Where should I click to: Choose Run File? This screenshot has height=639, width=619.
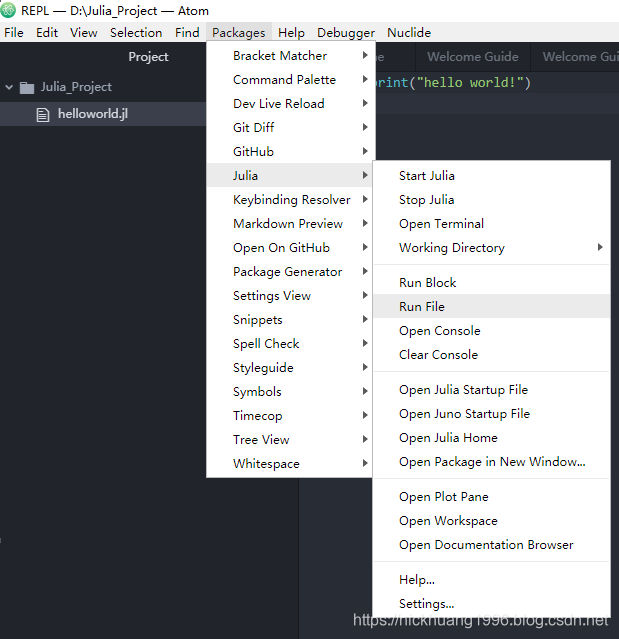pos(491,306)
